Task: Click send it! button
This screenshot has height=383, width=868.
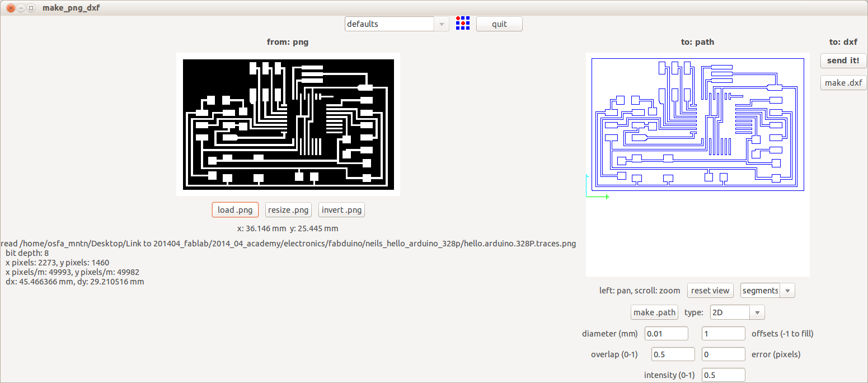Action: [843, 60]
